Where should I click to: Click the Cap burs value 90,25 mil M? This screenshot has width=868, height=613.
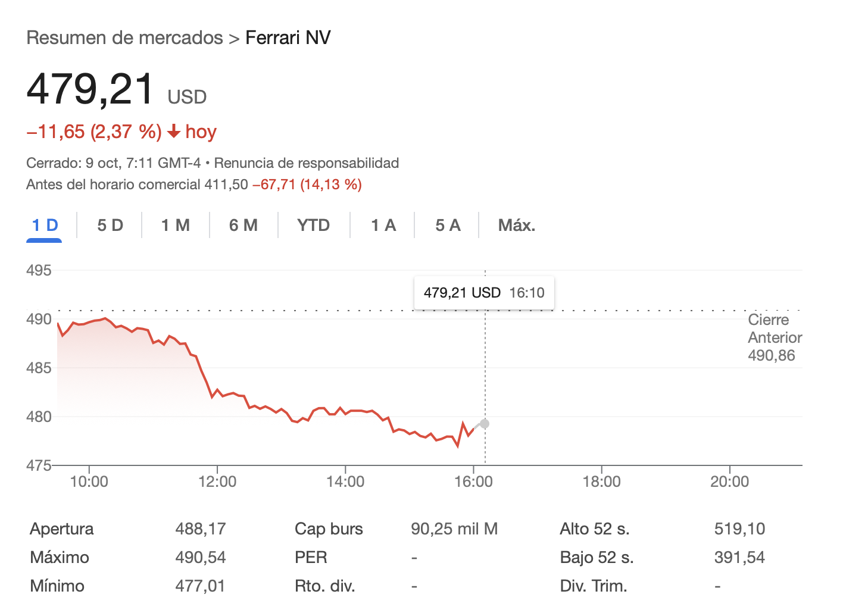click(454, 528)
